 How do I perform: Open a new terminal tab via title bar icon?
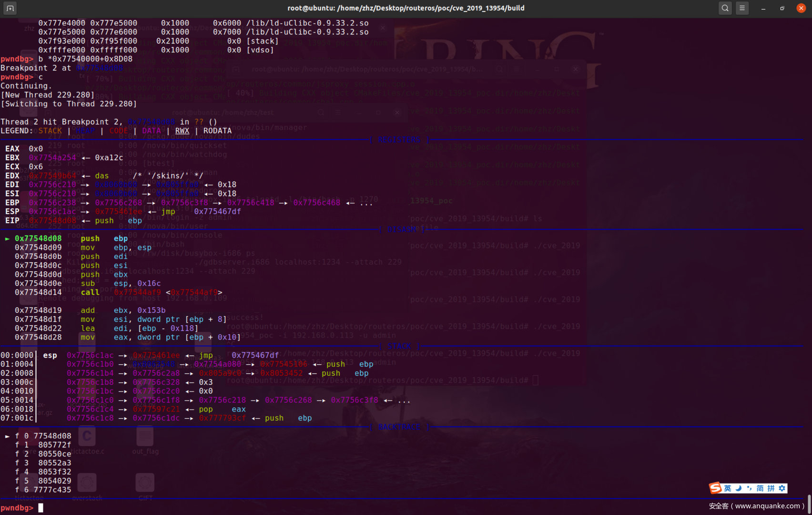[x=10, y=8]
